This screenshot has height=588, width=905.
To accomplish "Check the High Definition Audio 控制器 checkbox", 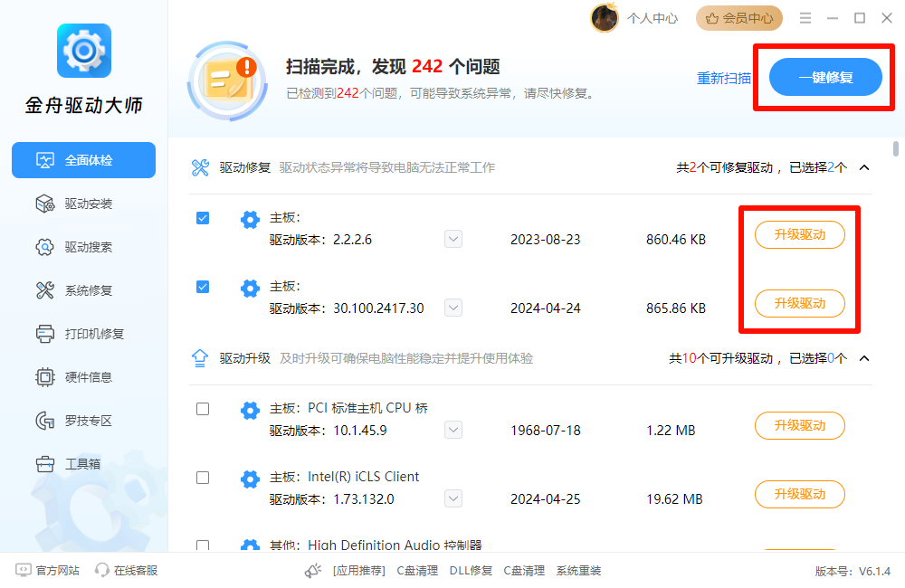I will click(x=203, y=545).
